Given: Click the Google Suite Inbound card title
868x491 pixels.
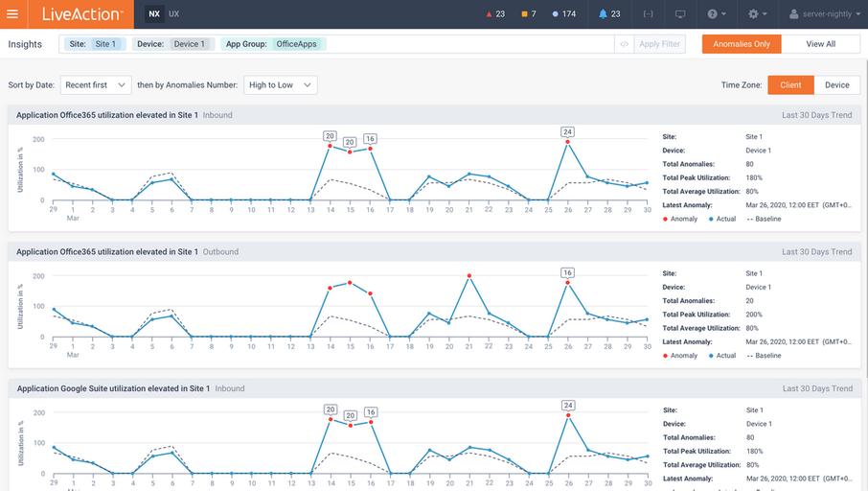Looking at the screenshot, I should tap(113, 388).
